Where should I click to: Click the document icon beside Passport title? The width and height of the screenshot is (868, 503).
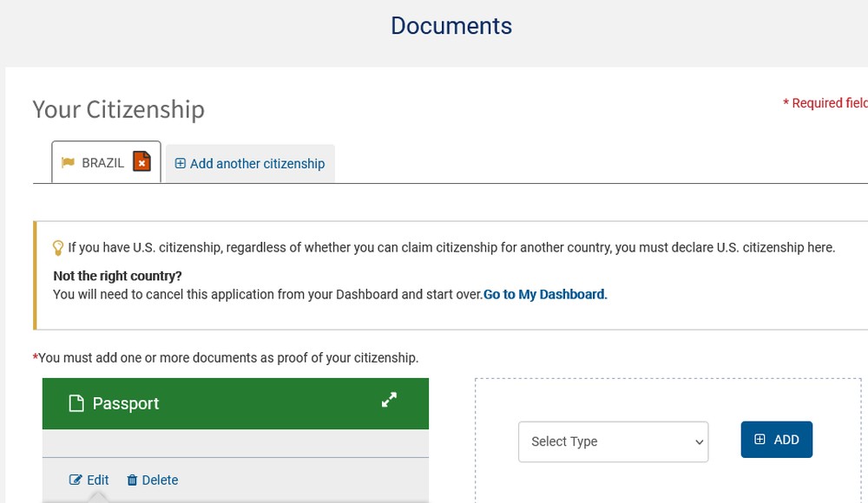coord(76,403)
